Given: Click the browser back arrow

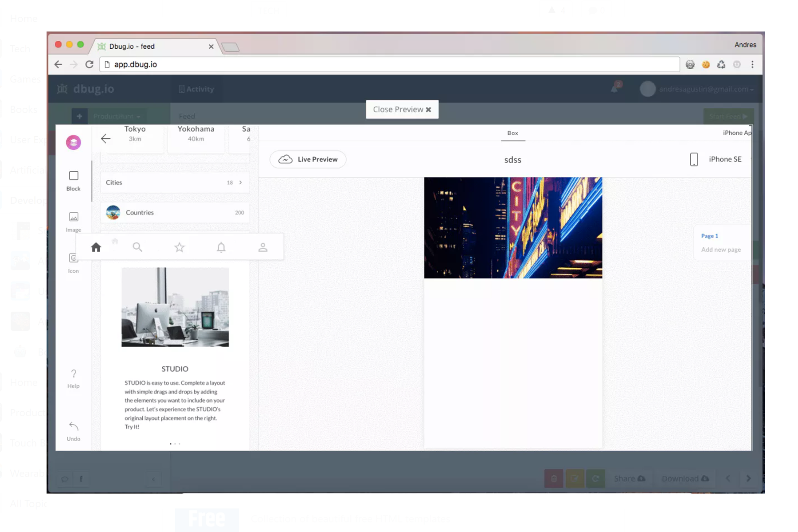Looking at the screenshot, I should tap(58, 64).
